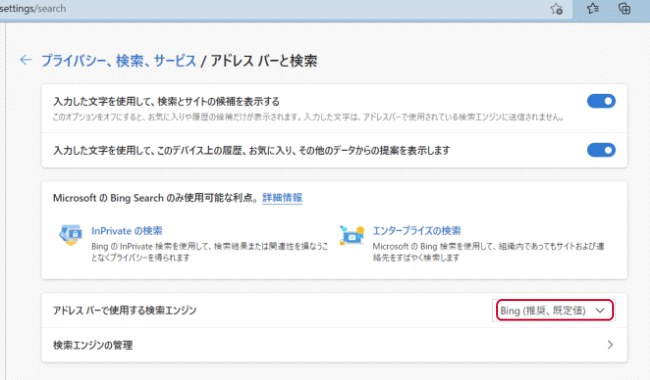650x380 pixels.
Task: Open the Favorites list icon
Action: pos(593,8)
